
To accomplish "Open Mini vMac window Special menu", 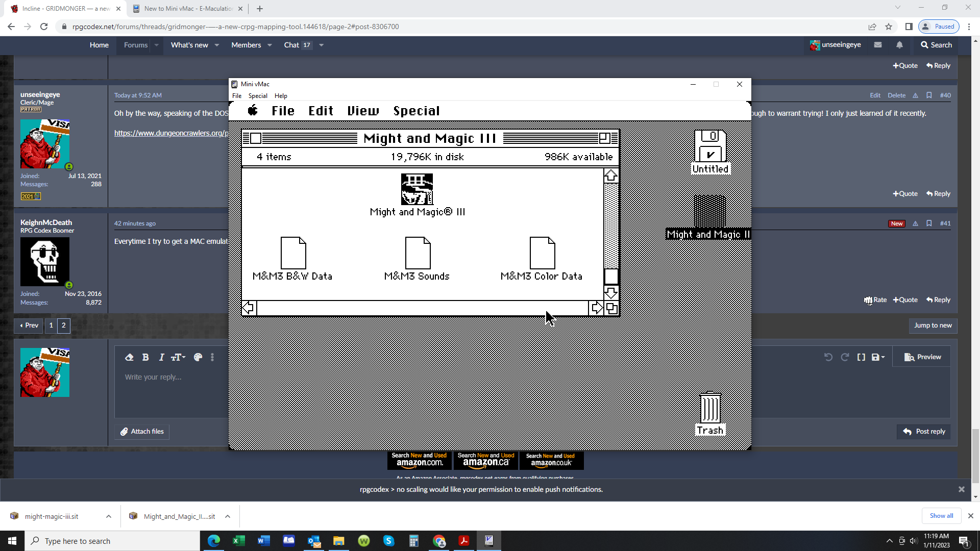I will [x=258, y=95].
